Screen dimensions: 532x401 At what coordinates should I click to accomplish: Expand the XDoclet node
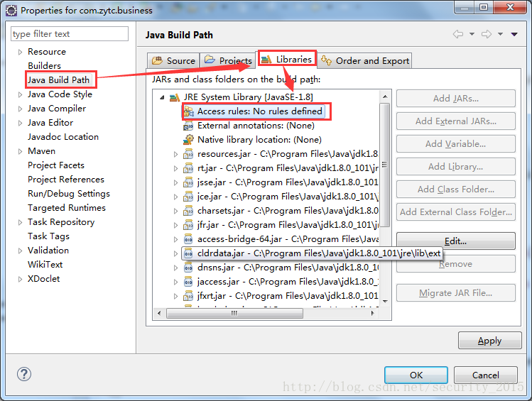click(x=20, y=280)
